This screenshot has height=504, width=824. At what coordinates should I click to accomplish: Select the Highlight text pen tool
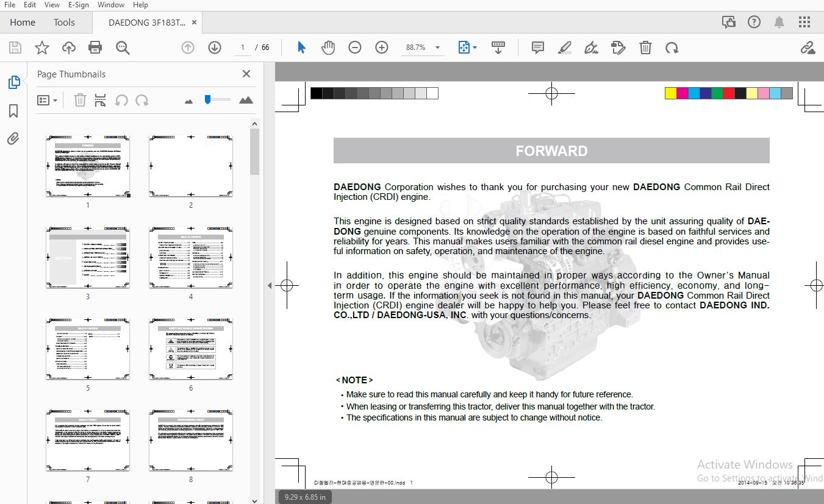pyautogui.click(x=565, y=48)
